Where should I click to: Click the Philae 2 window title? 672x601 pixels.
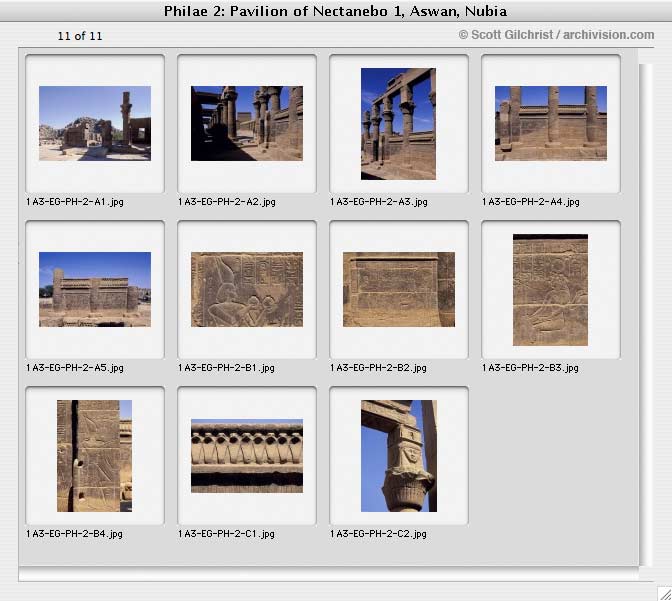(336, 11)
